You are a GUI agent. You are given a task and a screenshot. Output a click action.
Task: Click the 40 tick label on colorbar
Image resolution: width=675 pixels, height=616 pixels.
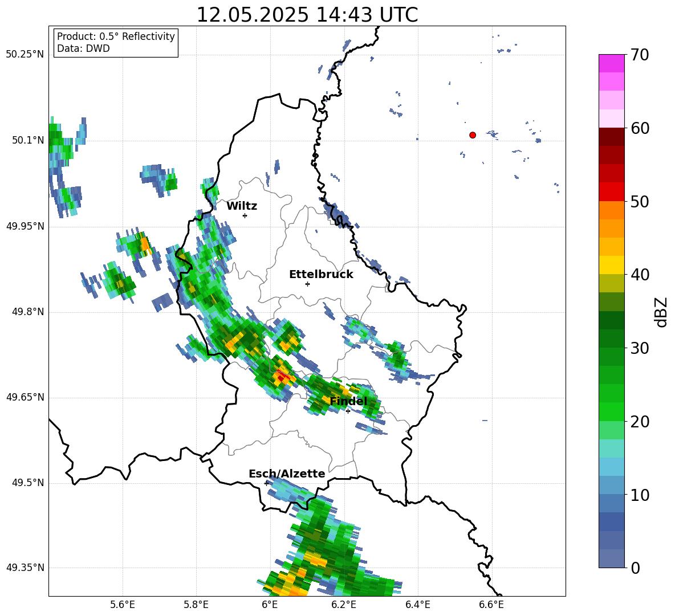point(639,275)
